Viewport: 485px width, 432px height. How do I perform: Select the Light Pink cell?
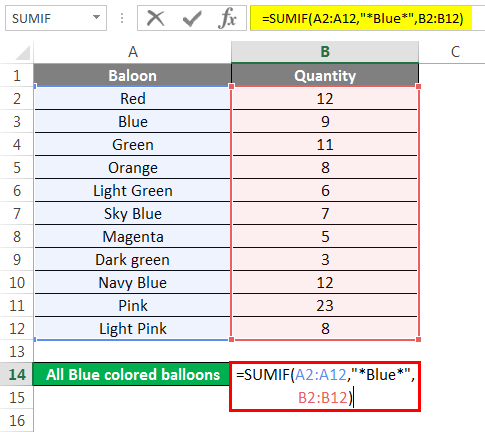coord(133,329)
